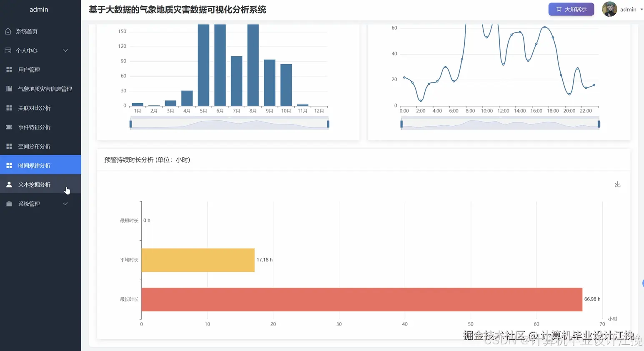Viewport: 644px width, 351px height.
Task: Click the red 最长时长 bar
Action: click(x=362, y=299)
